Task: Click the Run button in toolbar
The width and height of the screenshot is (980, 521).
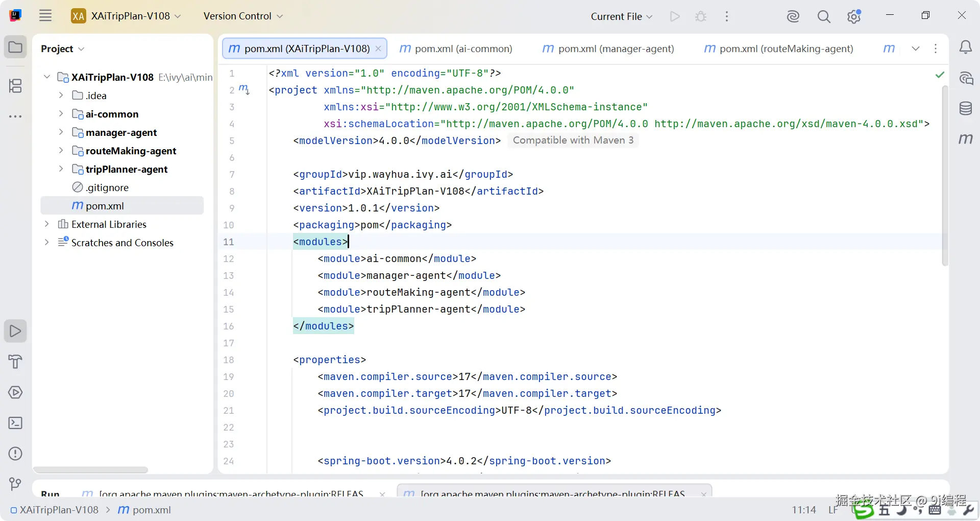Action: coord(675,16)
